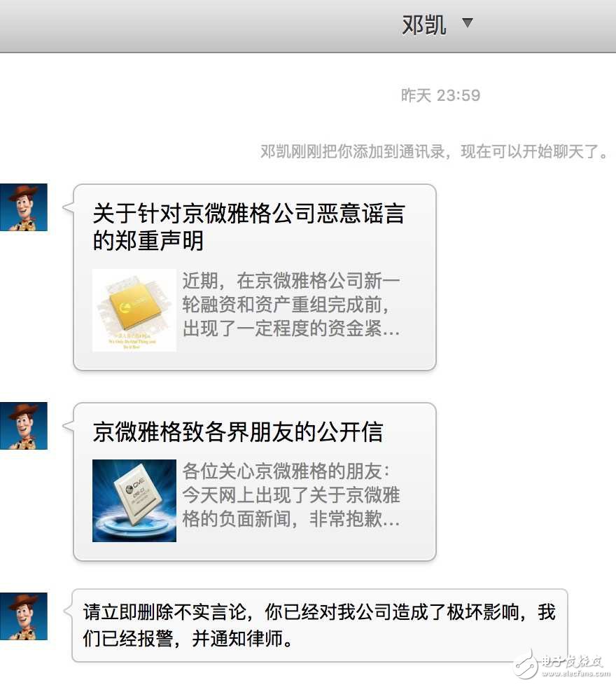The height and width of the screenshot is (685, 616).
Task: Open article titled 关于针对京微雅格公司恶意谣言
Action: 248,214
